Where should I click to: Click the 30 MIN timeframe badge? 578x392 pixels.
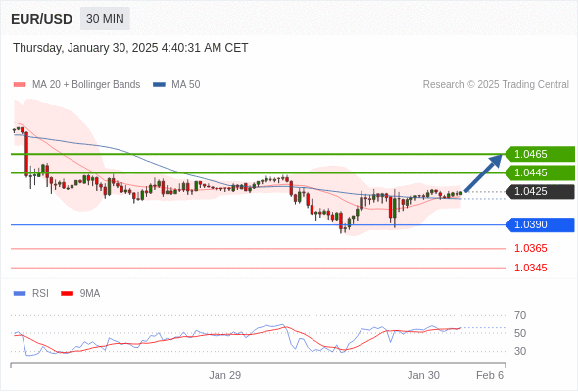tap(105, 19)
